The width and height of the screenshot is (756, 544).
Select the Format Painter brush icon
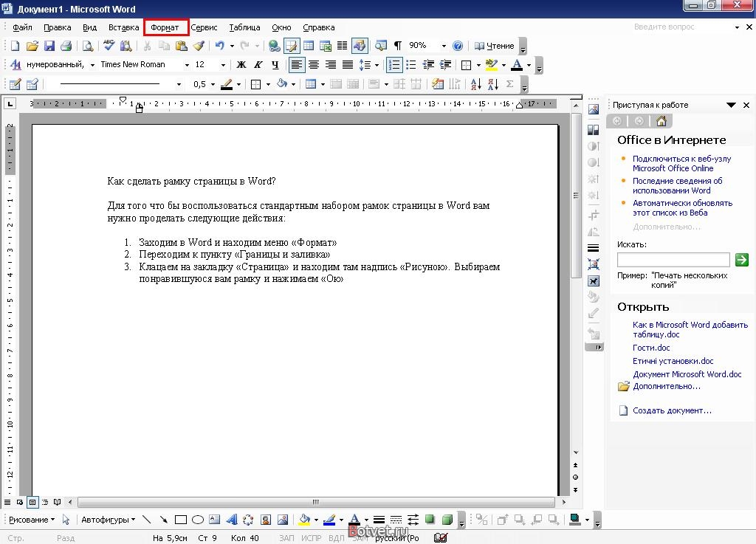click(x=199, y=46)
